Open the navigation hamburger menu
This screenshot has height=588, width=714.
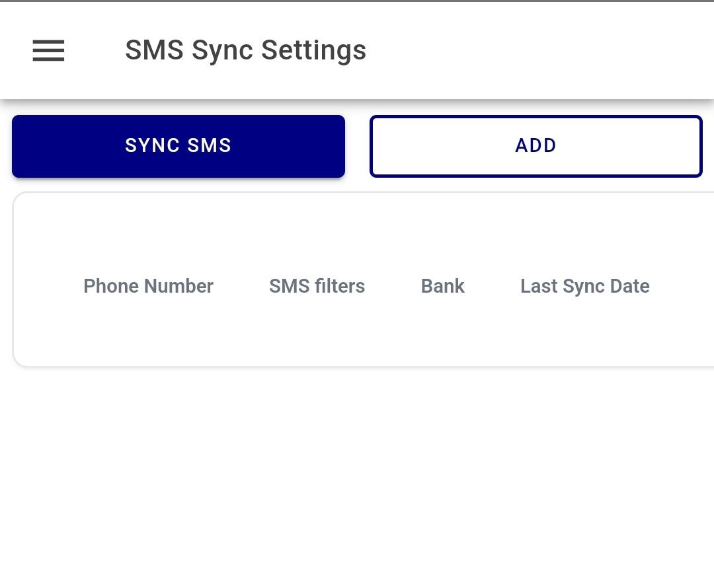click(48, 51)
